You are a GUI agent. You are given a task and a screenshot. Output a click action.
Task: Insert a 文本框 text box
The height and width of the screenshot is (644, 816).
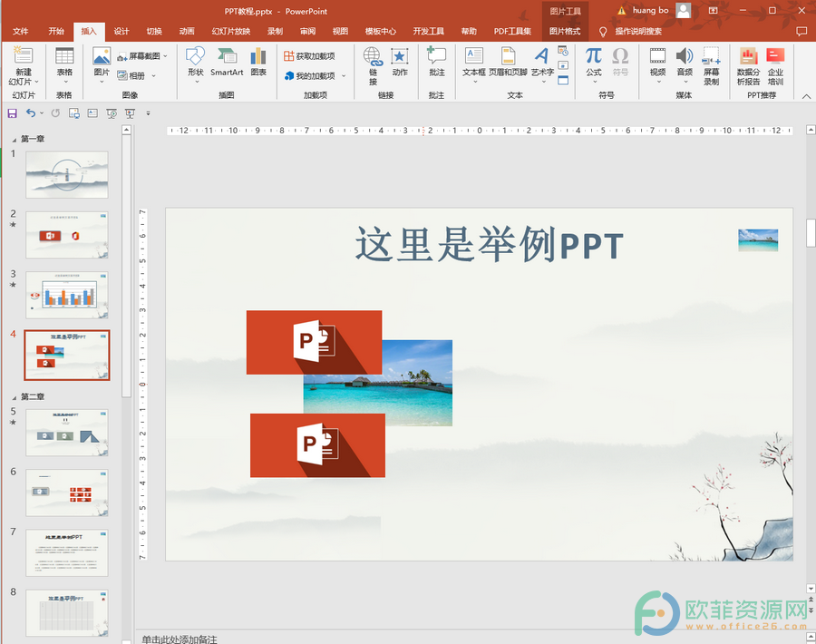click(x=473, y=55)
